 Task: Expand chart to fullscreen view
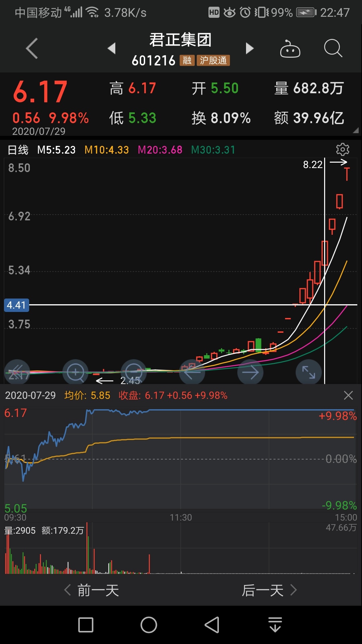pyautogui.click(x=309, y=372)
